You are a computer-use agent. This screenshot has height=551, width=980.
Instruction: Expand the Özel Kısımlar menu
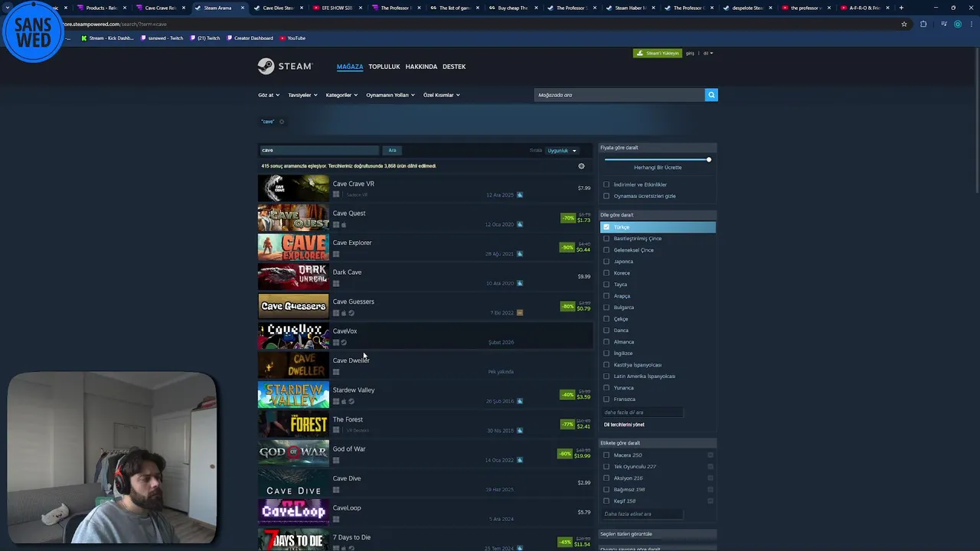[x=441, y=95]
